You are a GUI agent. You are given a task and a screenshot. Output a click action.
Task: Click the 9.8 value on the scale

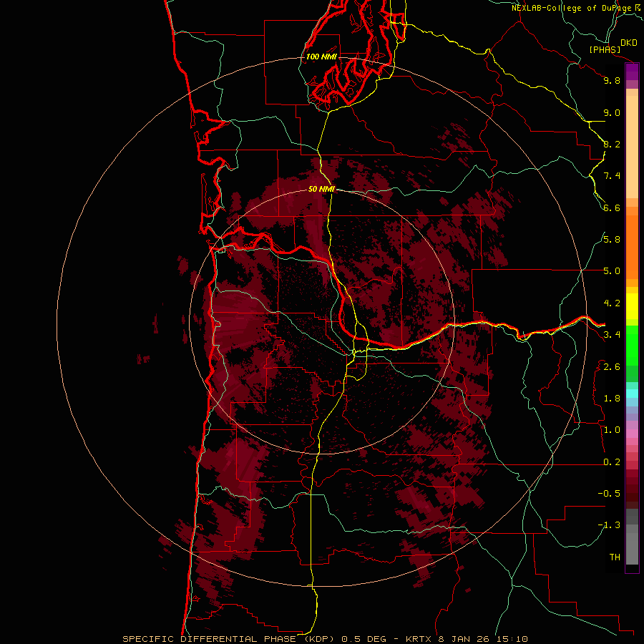(612, 80)
